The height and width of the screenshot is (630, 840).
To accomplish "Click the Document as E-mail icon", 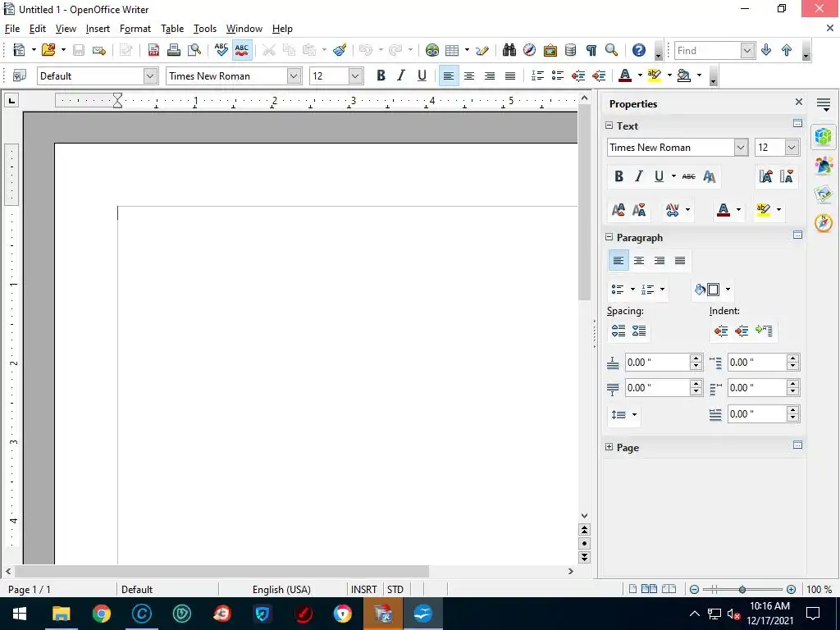I will 99,50.
